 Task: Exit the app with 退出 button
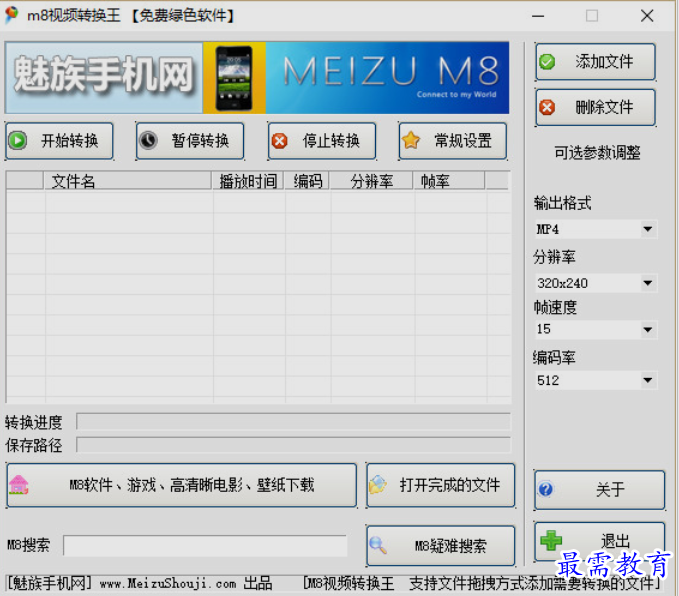pos(600,541)
